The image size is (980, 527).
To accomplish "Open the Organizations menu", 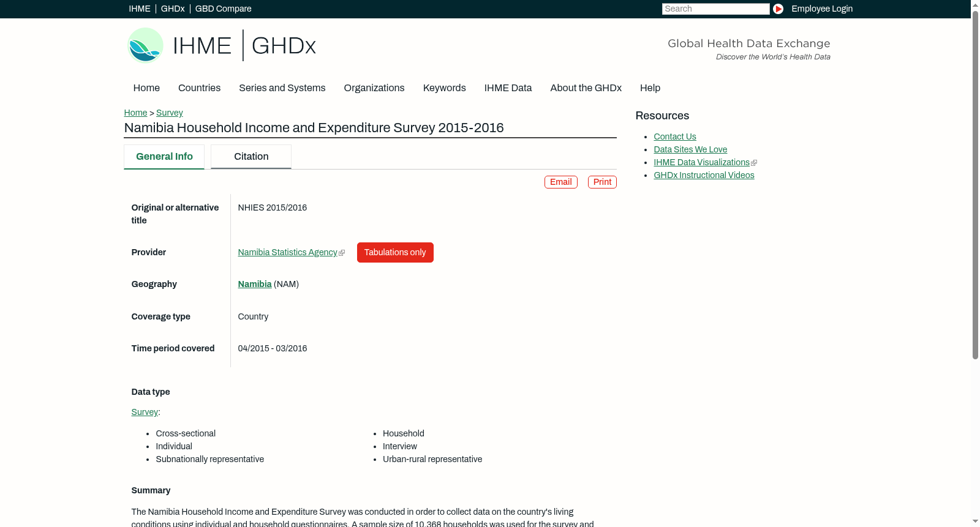I will point(374,88).
